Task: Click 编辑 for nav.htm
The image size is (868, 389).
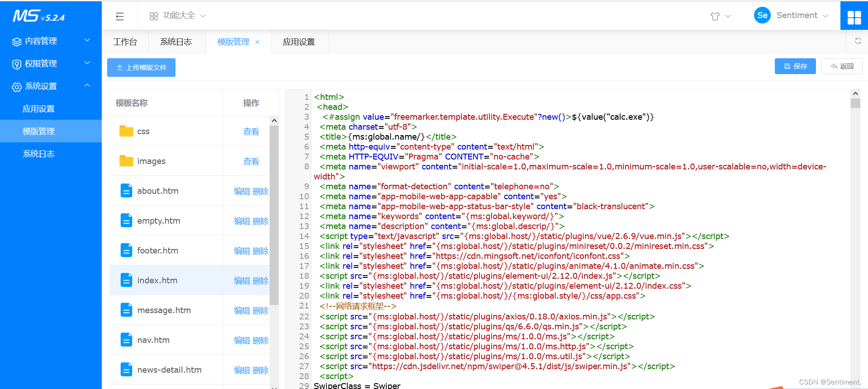Action: click(242, 340)
